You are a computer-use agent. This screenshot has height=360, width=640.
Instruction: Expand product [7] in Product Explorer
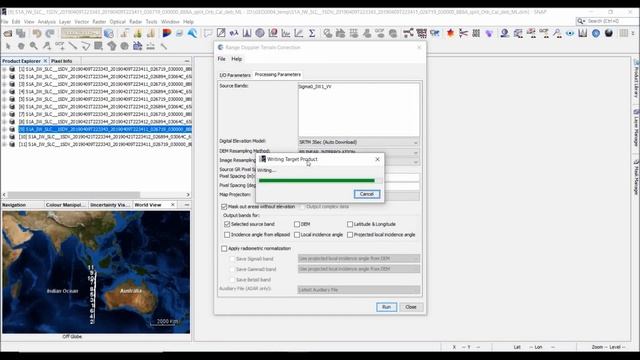coord(4,114)
